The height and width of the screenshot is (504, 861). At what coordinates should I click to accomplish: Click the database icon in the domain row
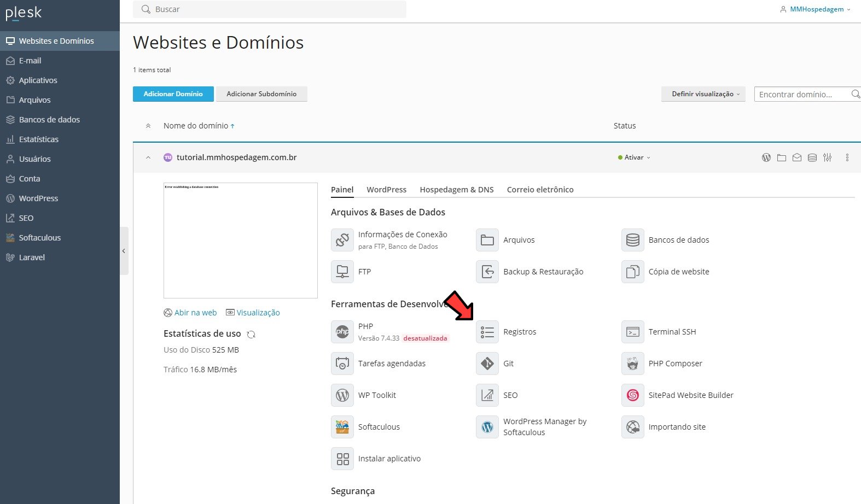tap(812, 157)
